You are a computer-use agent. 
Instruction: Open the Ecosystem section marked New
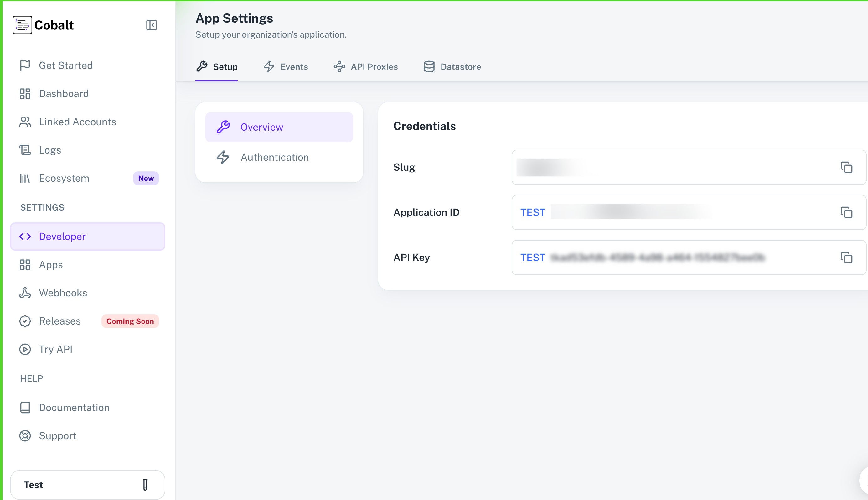(x=64, y=178)
